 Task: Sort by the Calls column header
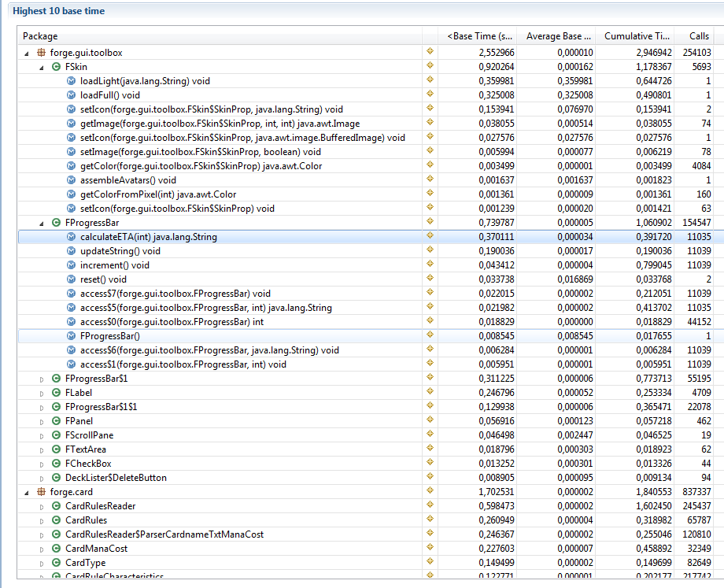point(699,36)
